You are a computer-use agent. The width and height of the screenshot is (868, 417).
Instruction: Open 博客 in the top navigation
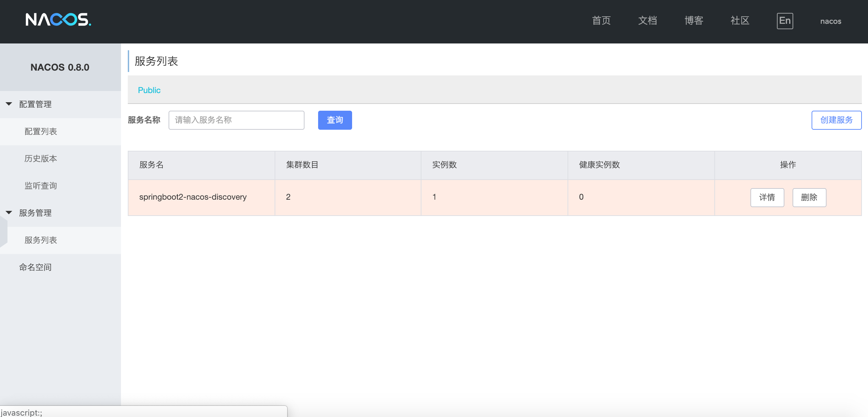(694, 21)
